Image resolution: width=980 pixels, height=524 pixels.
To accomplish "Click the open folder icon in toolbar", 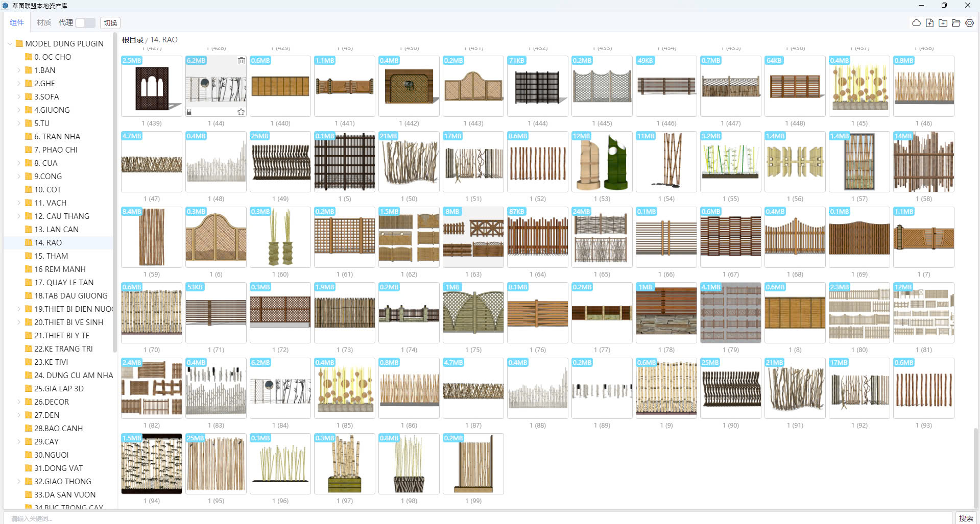I will click(x=956, y=23).
